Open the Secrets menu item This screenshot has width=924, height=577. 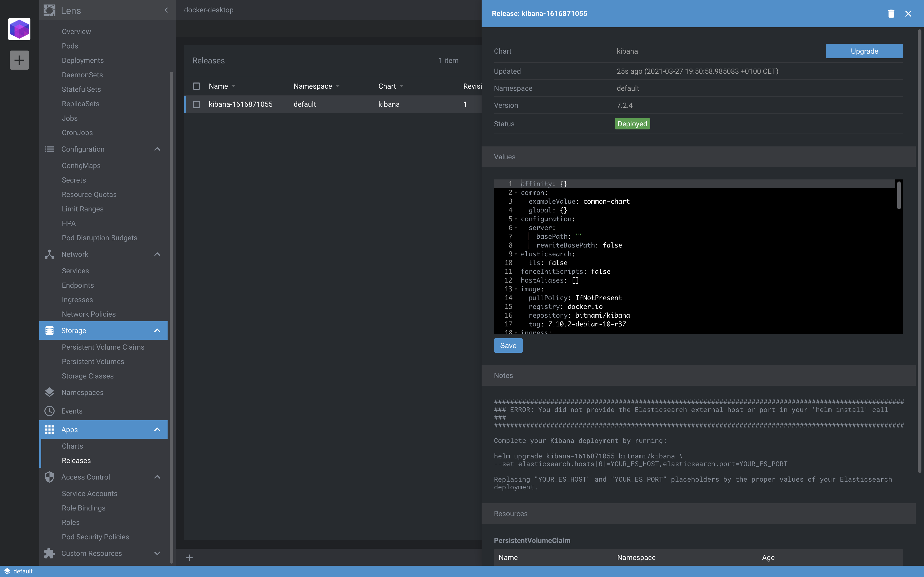[x=74, y=180]
